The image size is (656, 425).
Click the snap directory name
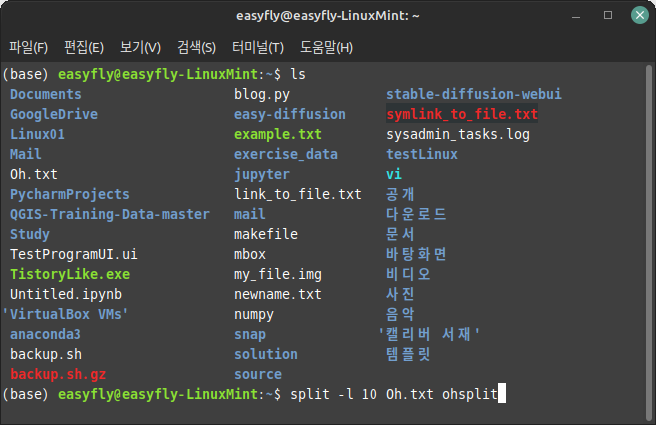[x=250, y=334]
